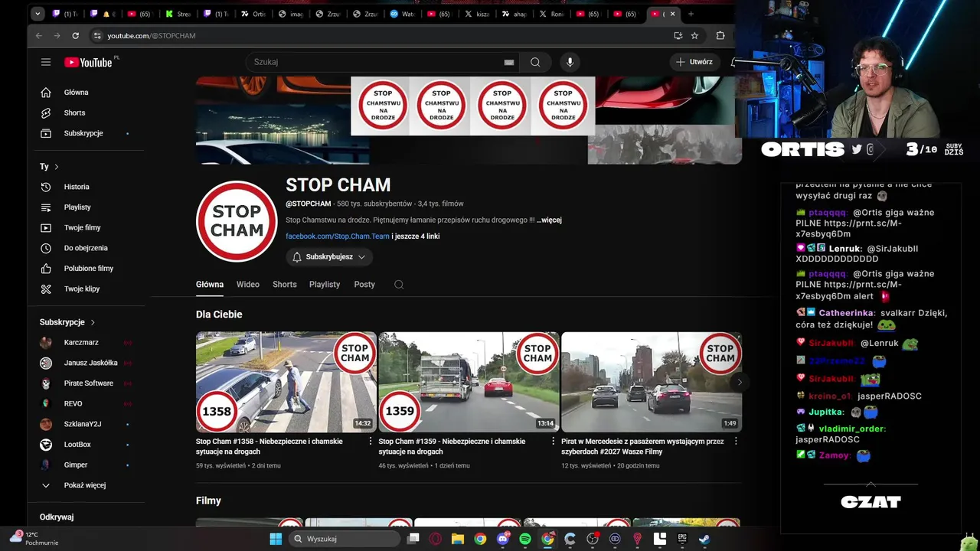The height and width of the screenshot is (551, 980).
Task: View site information in the address bar
Action: click(x=96, y=35)
